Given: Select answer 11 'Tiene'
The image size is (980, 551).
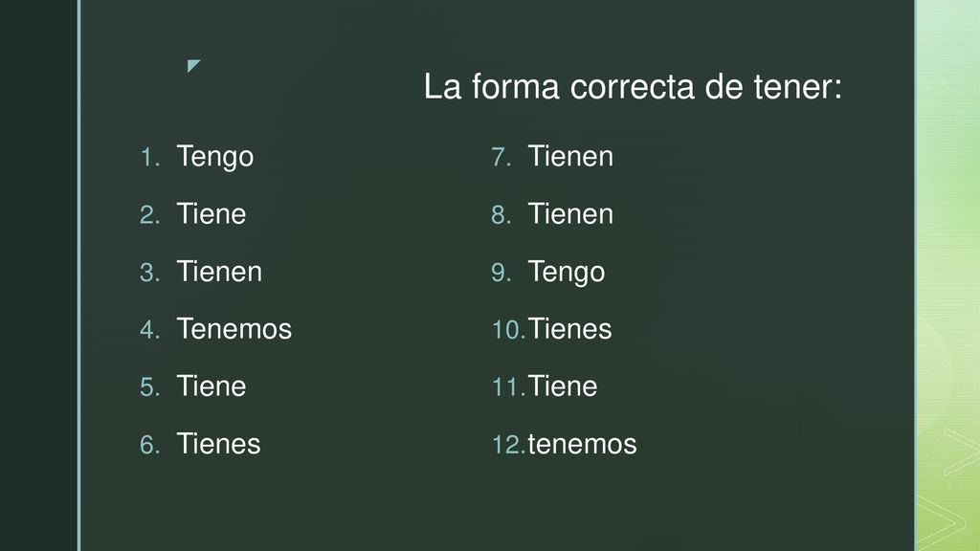Looking at the screenshot, I should pos(563,386).
